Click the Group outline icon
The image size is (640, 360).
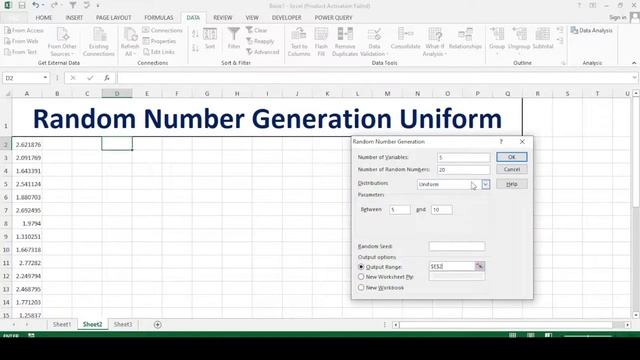point(497,34)
